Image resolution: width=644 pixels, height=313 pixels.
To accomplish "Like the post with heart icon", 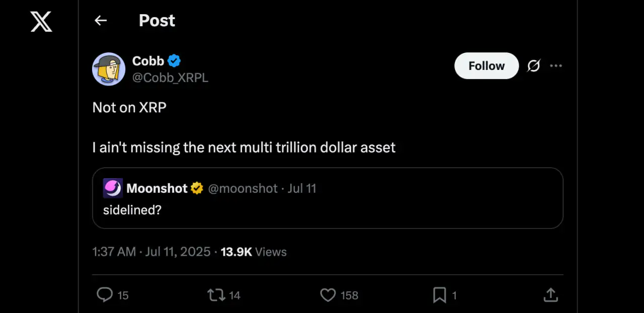I will click(328, 295).
